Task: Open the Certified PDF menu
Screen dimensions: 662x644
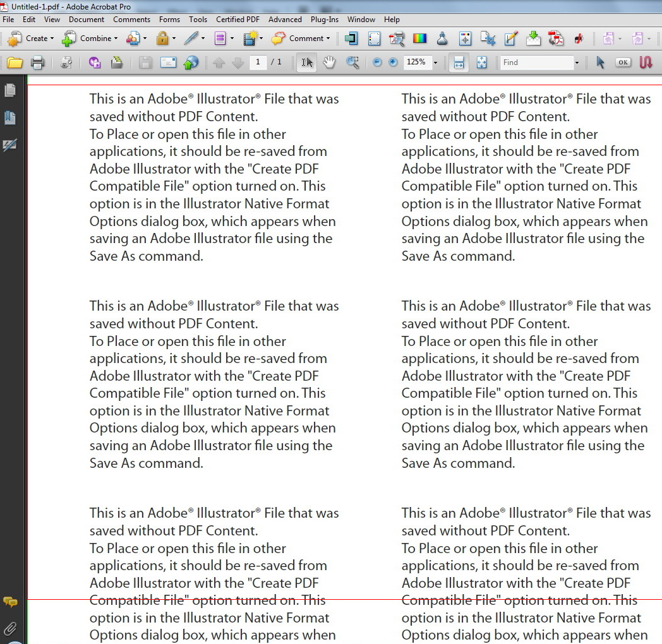Action: pos(238,20)
